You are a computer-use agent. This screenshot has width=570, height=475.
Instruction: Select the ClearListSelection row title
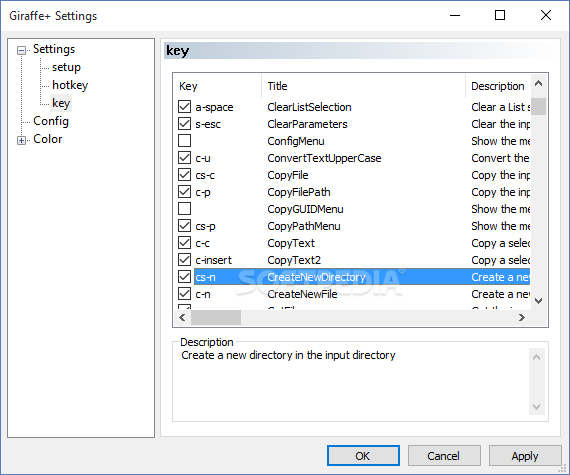coord(309,107)
